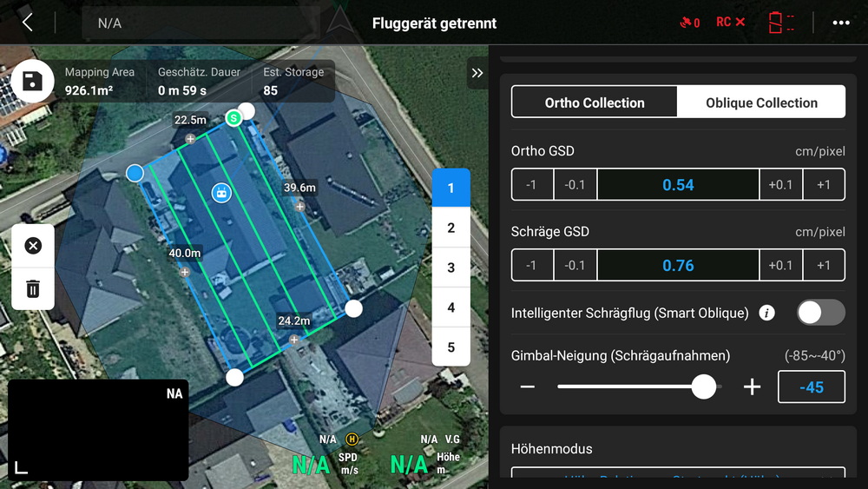Tap the satellite GPS signal icon
868x489 pixels.
coord(690,23)
